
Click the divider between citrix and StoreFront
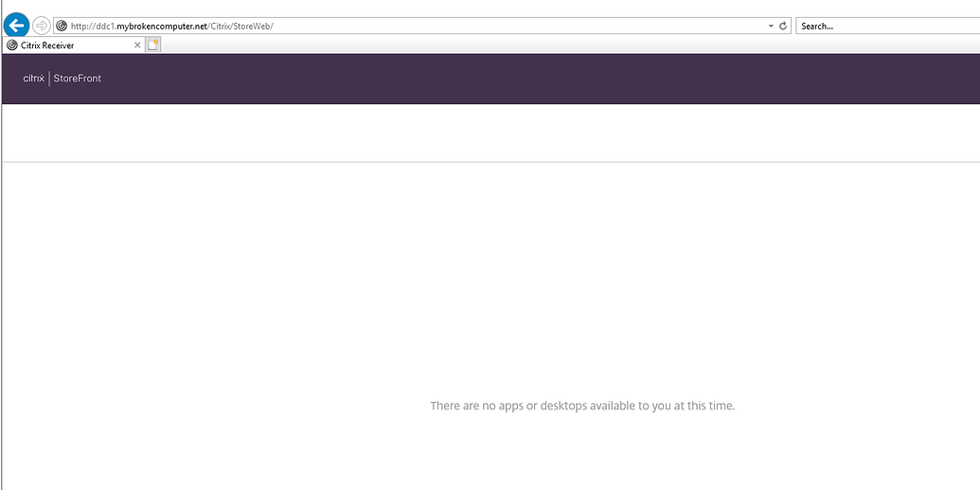(49, 79)
